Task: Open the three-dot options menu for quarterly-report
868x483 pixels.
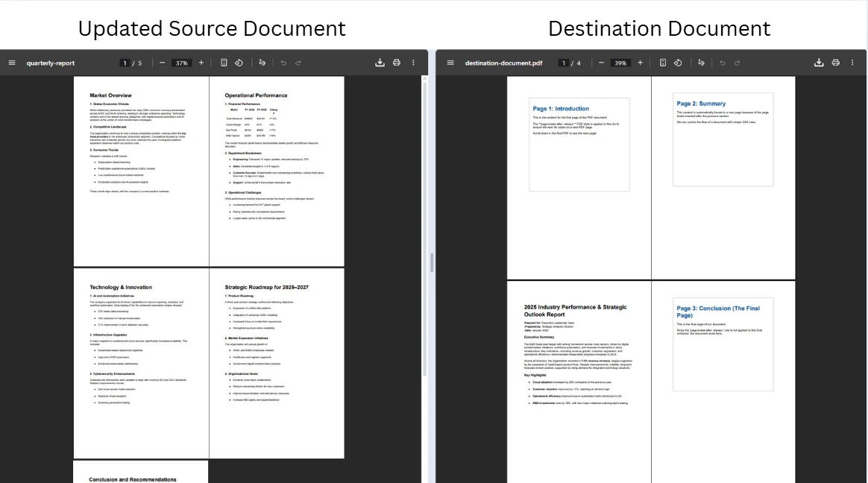Action: (x=414, y=63)
